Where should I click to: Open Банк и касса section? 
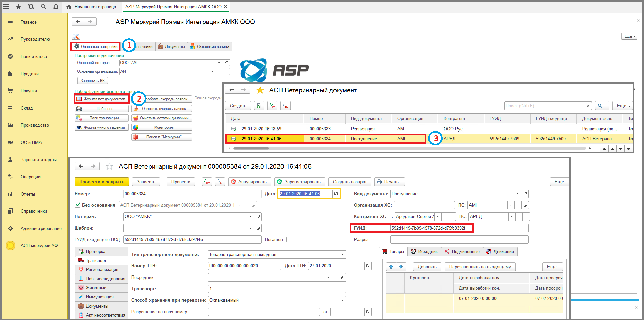click(33, 56)
